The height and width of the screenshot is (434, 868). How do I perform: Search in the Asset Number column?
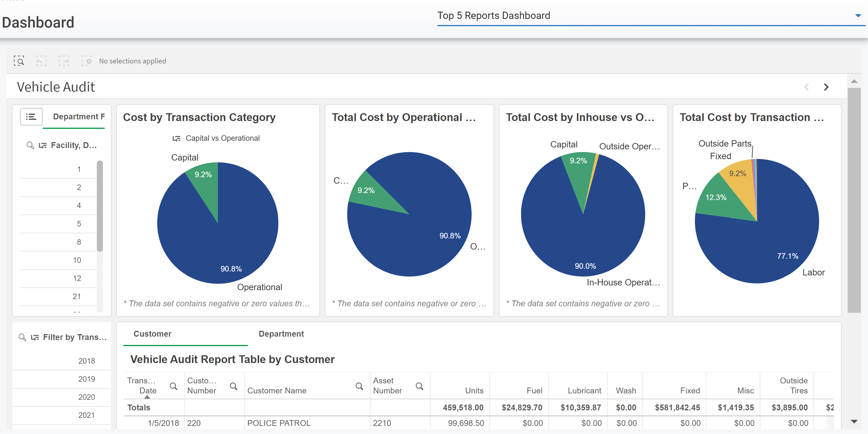419,386
